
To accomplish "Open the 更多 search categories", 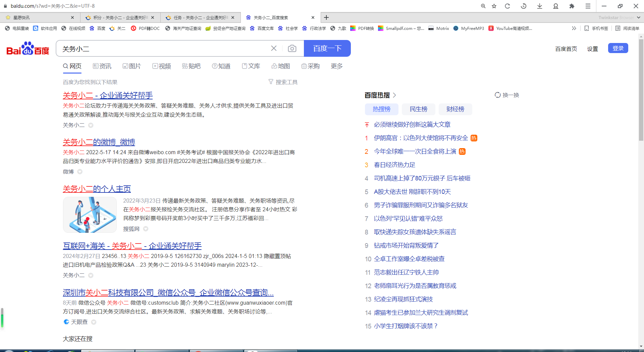I will click(337, 66).
